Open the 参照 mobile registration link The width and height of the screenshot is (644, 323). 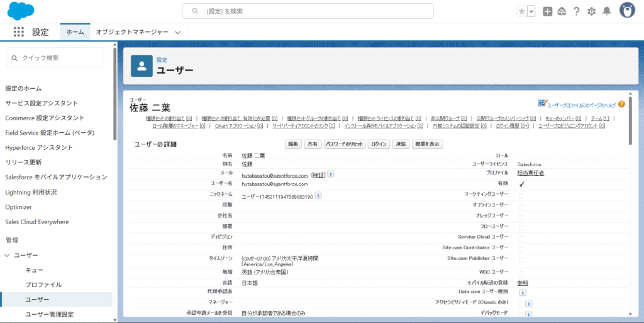pos(523,283)
